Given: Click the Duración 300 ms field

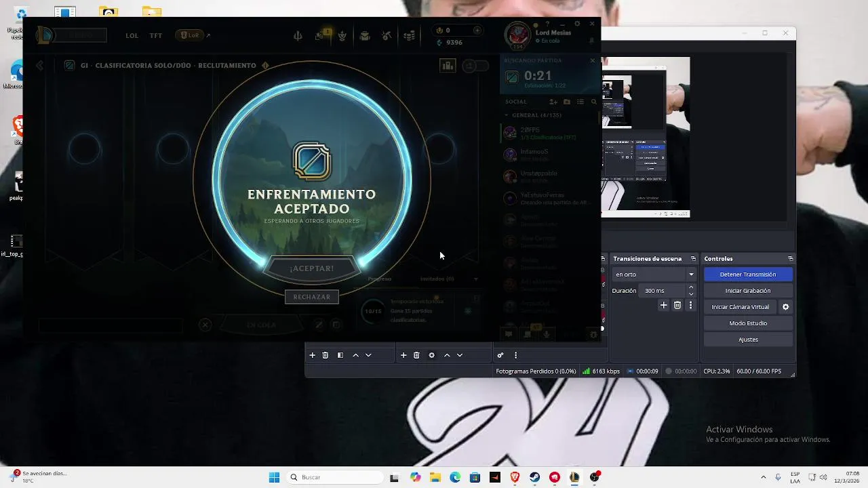Looking at the screenshot, I should 663,291.
